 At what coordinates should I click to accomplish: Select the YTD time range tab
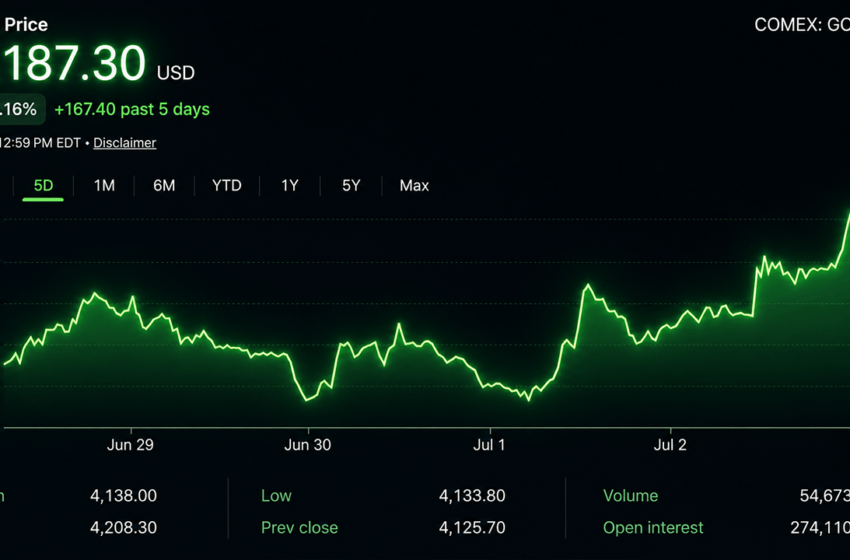click(x=227, y=186)
